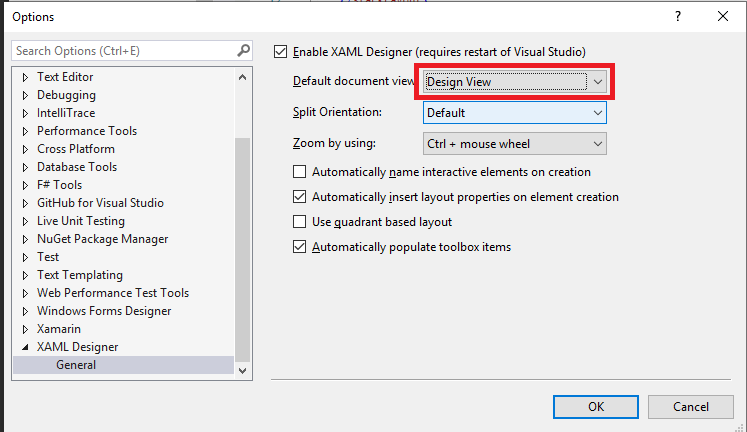747x432 pixels.
Task: Click the Search Options input field
Action: [125, 50]
